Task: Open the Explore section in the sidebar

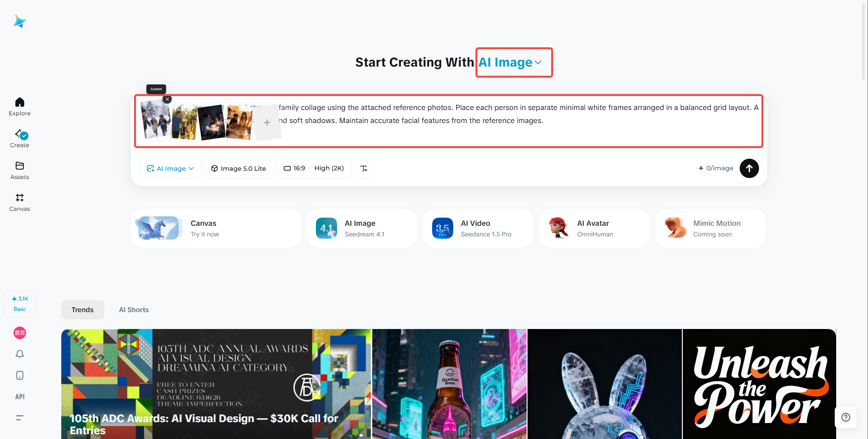Action: click(x=19, y=106)
